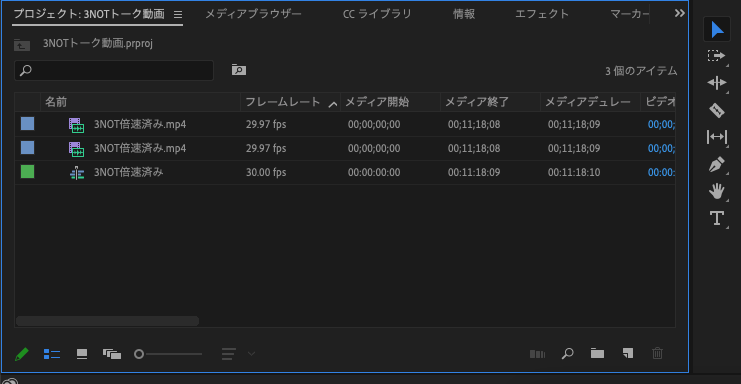The width and height of the screenshot is (741, 384).
Task: Show hidden panel tabs with double chevron
Action: click(x=680, y=13)
